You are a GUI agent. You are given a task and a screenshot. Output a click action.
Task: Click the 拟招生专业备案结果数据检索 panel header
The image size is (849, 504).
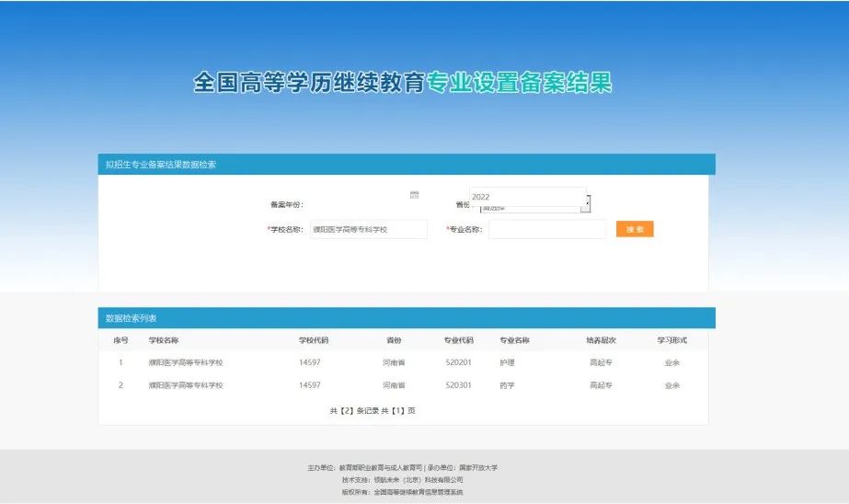coord(407,165)
